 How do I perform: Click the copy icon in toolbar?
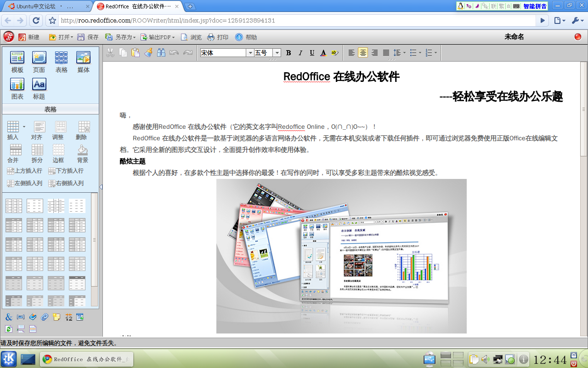(x=123, y=53)
